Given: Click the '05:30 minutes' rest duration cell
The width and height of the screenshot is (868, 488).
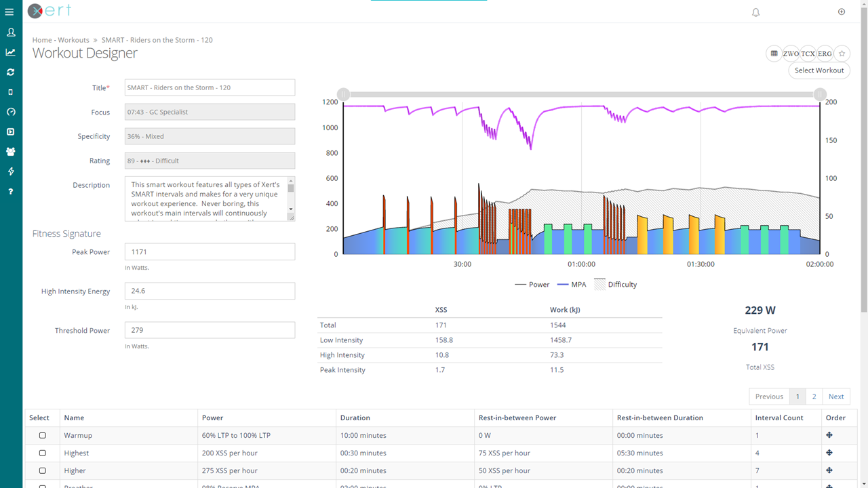Looking at the screenshot, I should [x=682, y=453].
